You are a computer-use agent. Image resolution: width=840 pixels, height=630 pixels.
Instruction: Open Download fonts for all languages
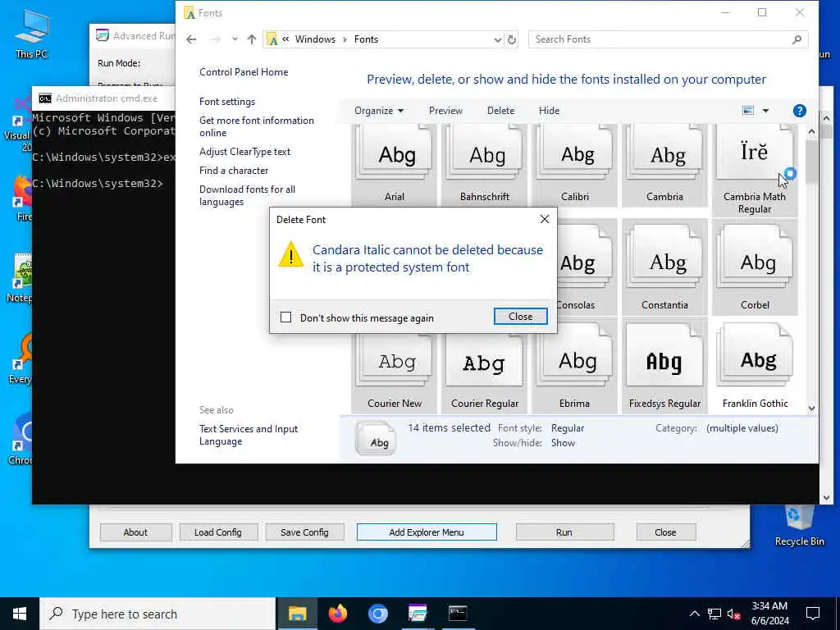click(248, 195)
